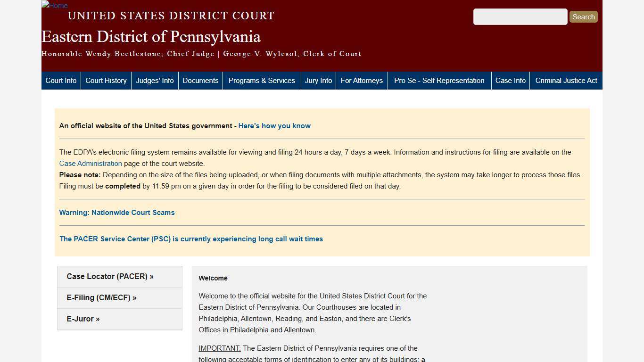
Task: Open the Programs & Services dropdown
Action: click(x=262, y=80)
